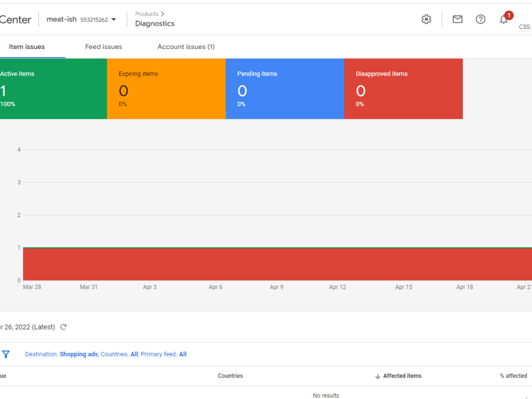Sort by the Affected items column header

pos(402,376)
